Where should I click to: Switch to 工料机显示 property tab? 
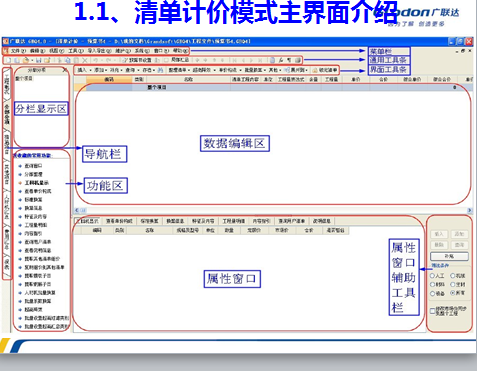pos(87,221)
